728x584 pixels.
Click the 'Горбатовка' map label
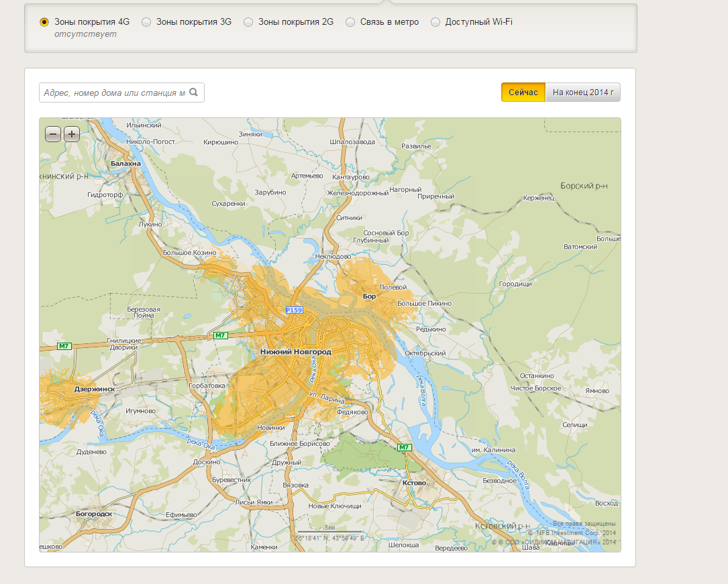[207, 386]
